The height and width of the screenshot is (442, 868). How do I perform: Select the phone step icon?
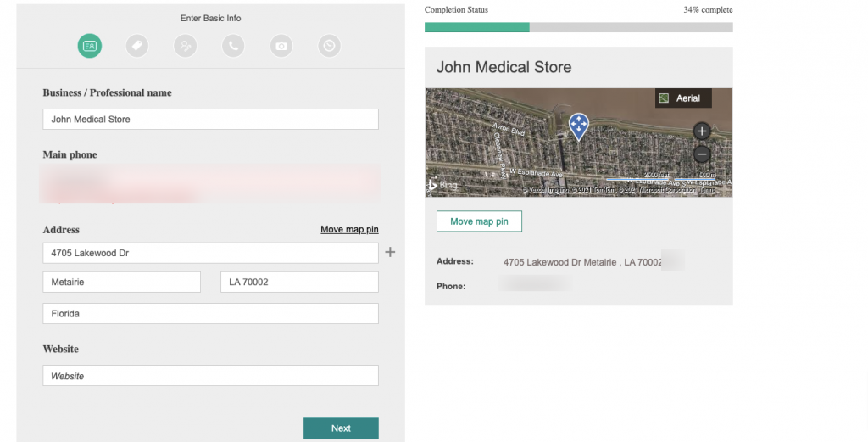click(x=233, y=46)
